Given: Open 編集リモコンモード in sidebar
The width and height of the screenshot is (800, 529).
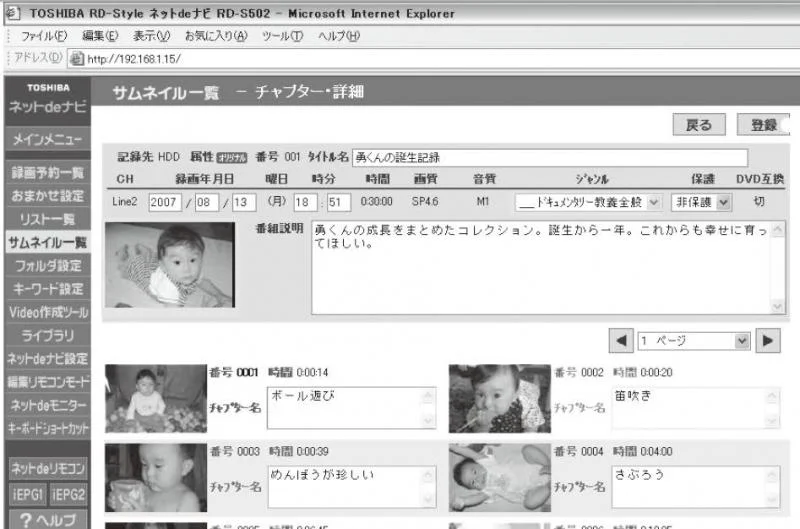Looking at the screenshot, I should 47,382.
